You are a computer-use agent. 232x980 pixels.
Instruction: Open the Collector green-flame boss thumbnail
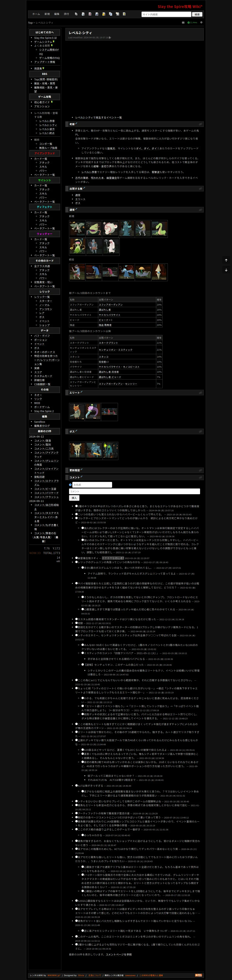[x=111, y=451]
